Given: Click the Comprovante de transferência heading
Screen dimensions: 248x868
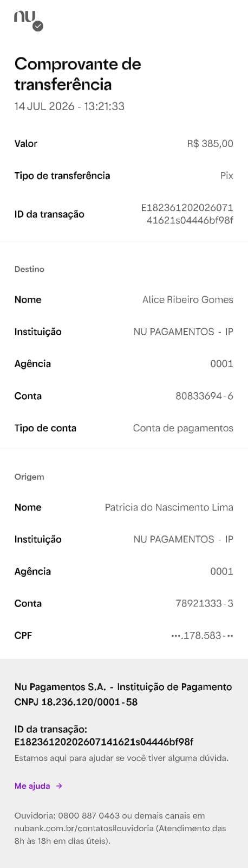Looking at the screenshot, I should click(x=78, y=74).
